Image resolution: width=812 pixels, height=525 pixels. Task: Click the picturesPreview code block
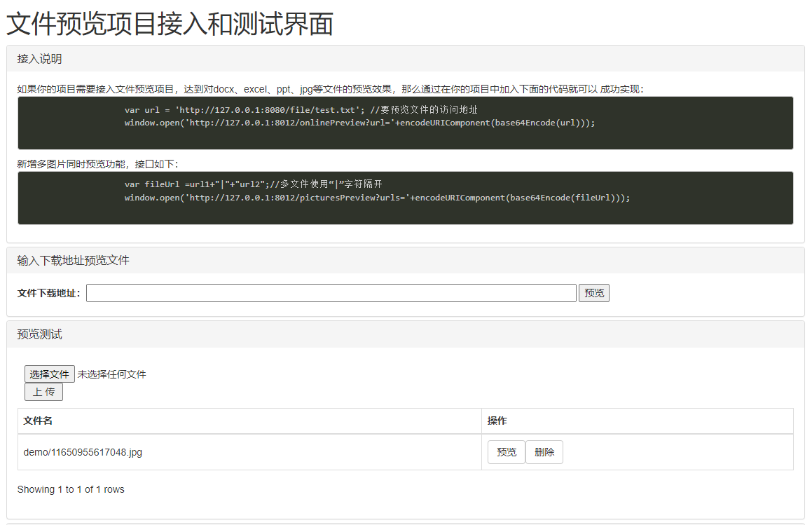coord(406,198)
